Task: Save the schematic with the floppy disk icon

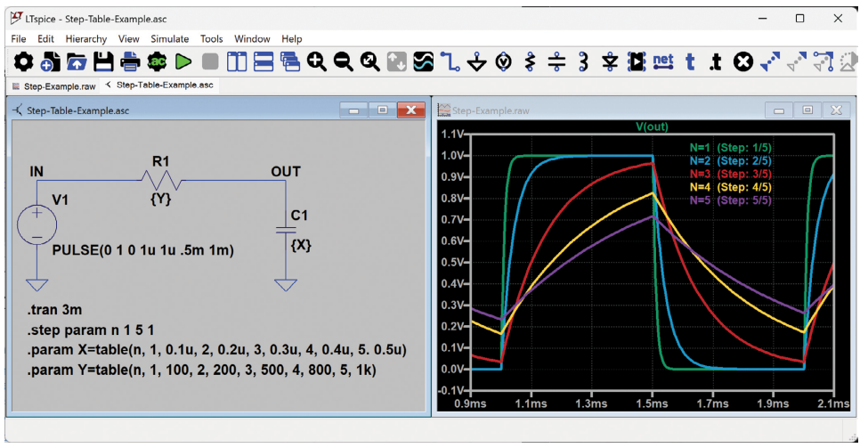Action: pos(103,61)
